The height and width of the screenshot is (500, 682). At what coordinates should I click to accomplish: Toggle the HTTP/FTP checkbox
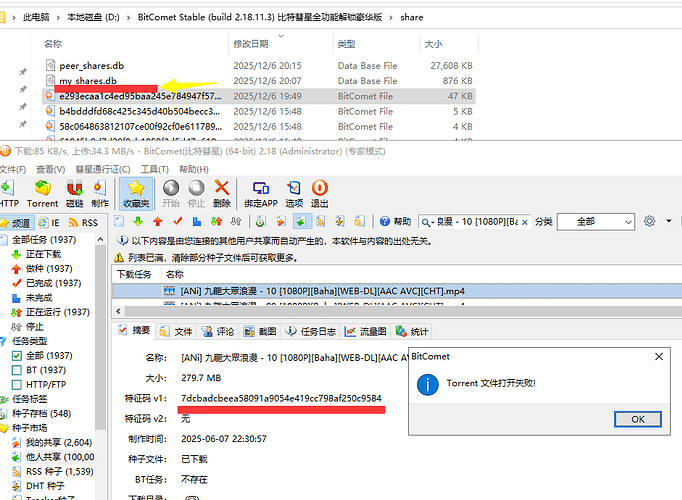point(17,384)
